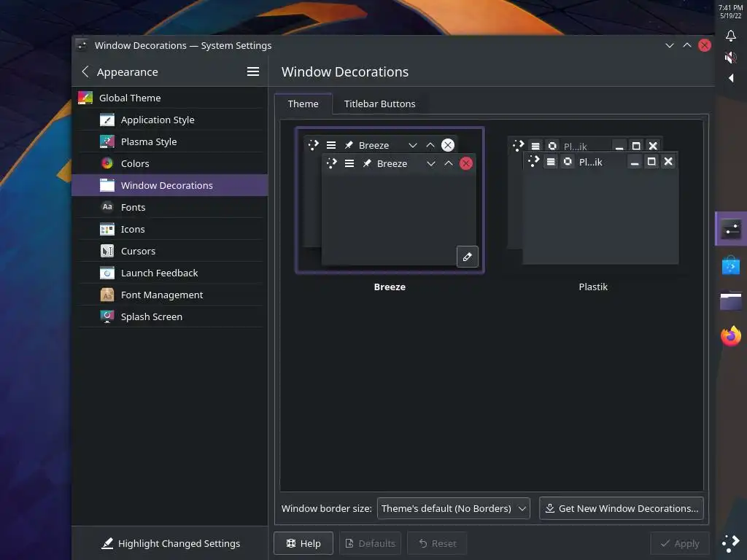This screenshot has width=747, height=560.
Task: Open Icons settings
Action: coord(170,230)
